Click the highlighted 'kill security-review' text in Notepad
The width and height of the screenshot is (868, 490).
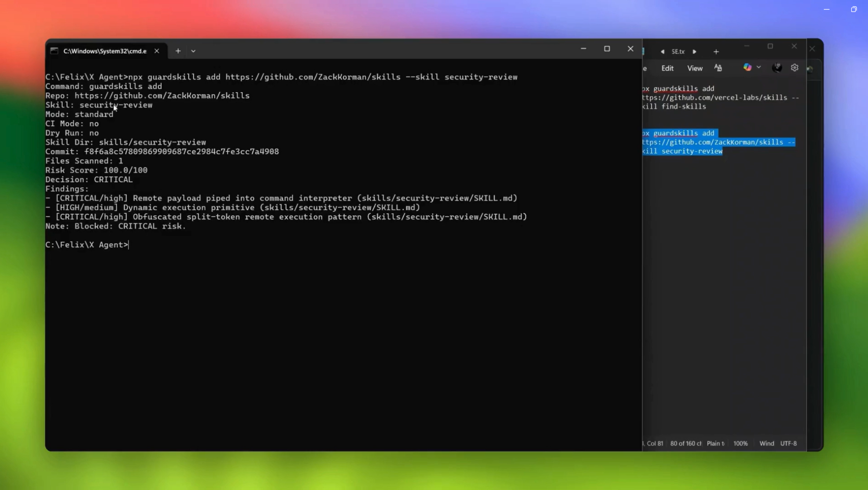[683, 151]
